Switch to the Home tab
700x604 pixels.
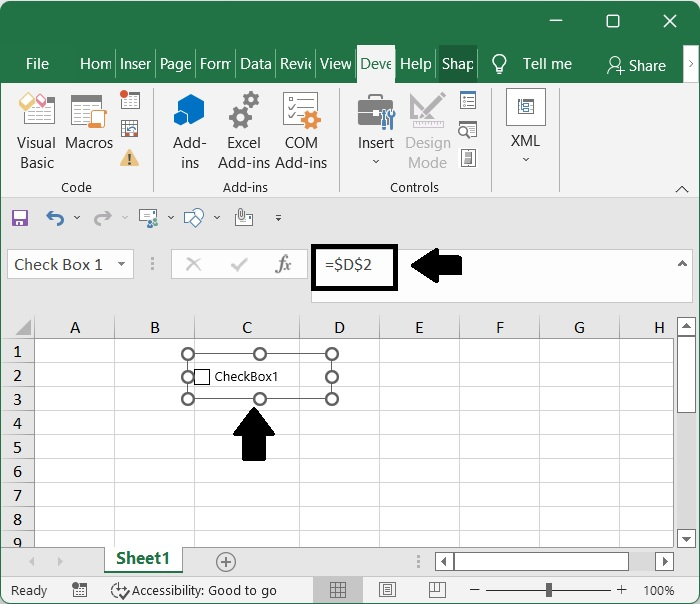click(x=96, y=64)
